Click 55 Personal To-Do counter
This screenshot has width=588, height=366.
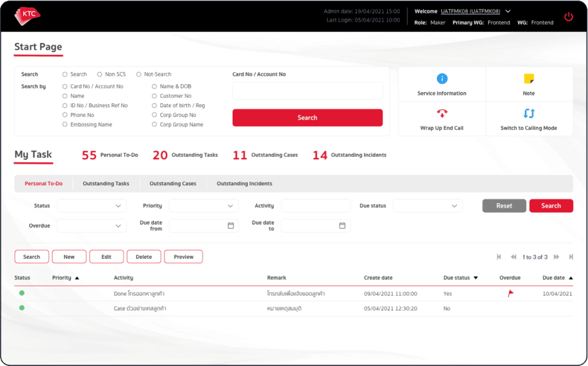[110, 155]
